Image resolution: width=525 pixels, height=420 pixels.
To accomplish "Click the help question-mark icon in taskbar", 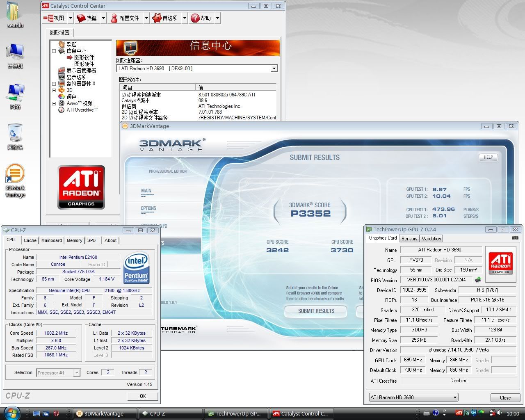I will [x=436, y=413].
